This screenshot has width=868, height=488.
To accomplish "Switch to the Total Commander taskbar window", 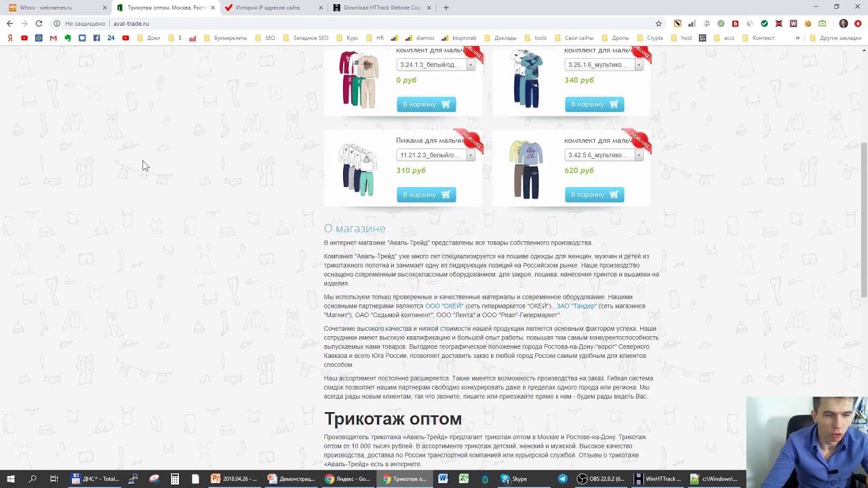I will 96,479.
